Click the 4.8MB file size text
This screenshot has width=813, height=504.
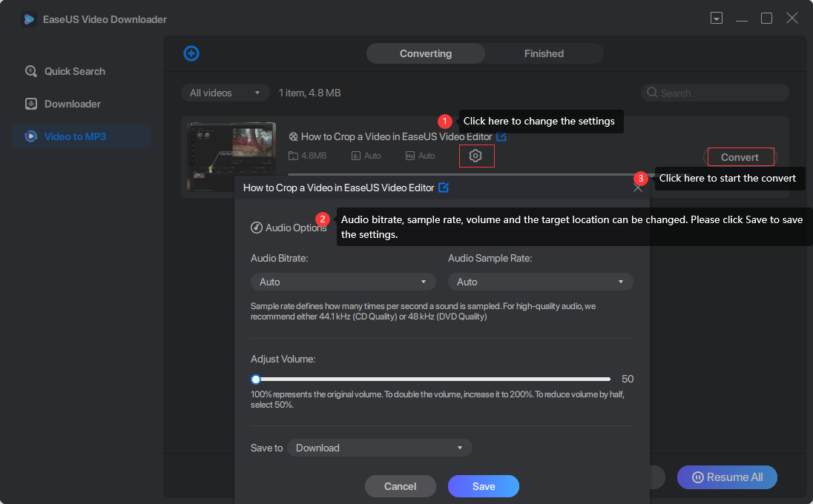click(x=314, y=156)
